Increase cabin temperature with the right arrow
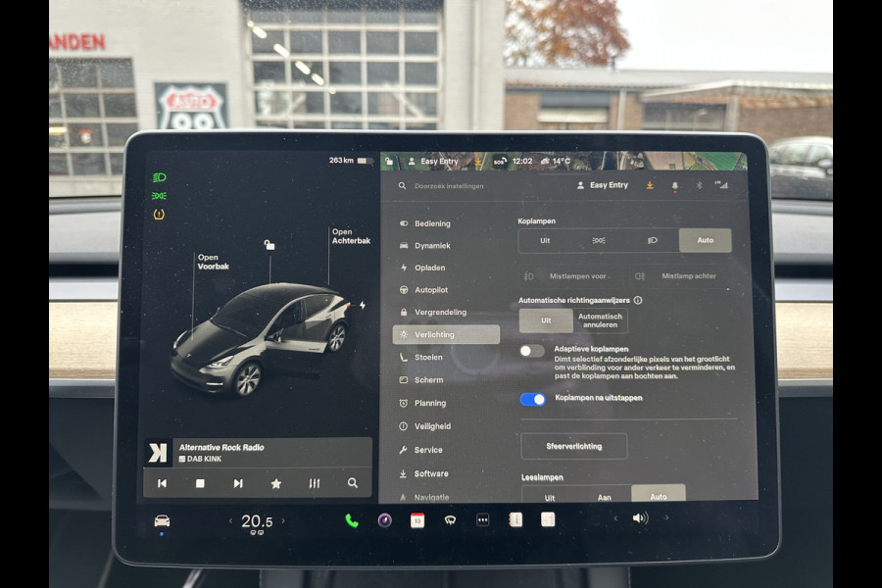Image resolution: width=882 pixels, height=588 pixels. pos(283,521)
